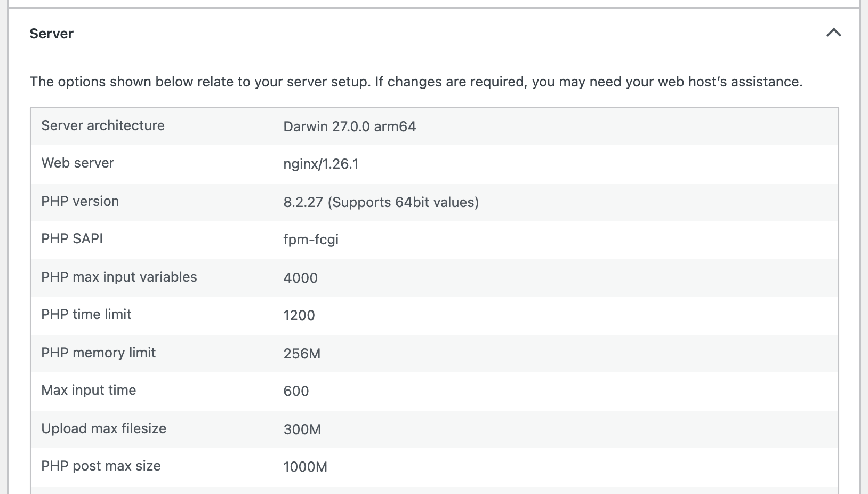Select the 'Web server' label
The height and width of the screenshot is (494, 868).
tap(78, 163)
